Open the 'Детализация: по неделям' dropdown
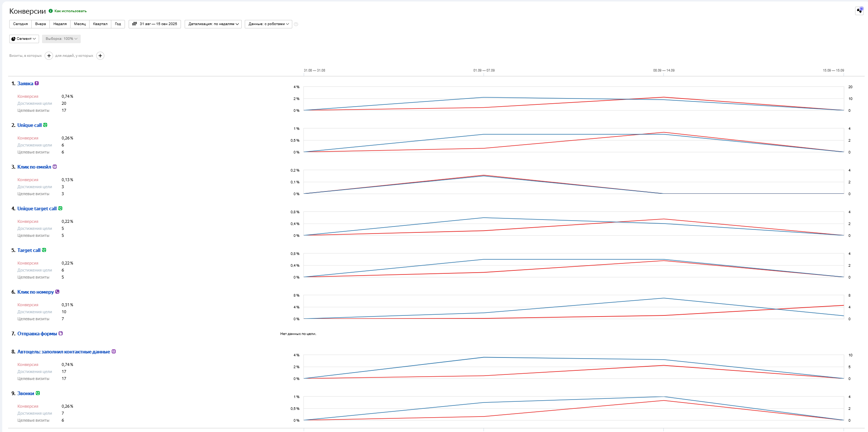 [x=213, y=24]
